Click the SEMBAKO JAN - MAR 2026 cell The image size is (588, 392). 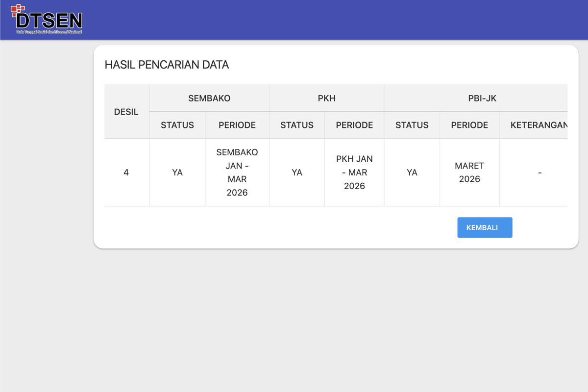click(x=237, y=172)
